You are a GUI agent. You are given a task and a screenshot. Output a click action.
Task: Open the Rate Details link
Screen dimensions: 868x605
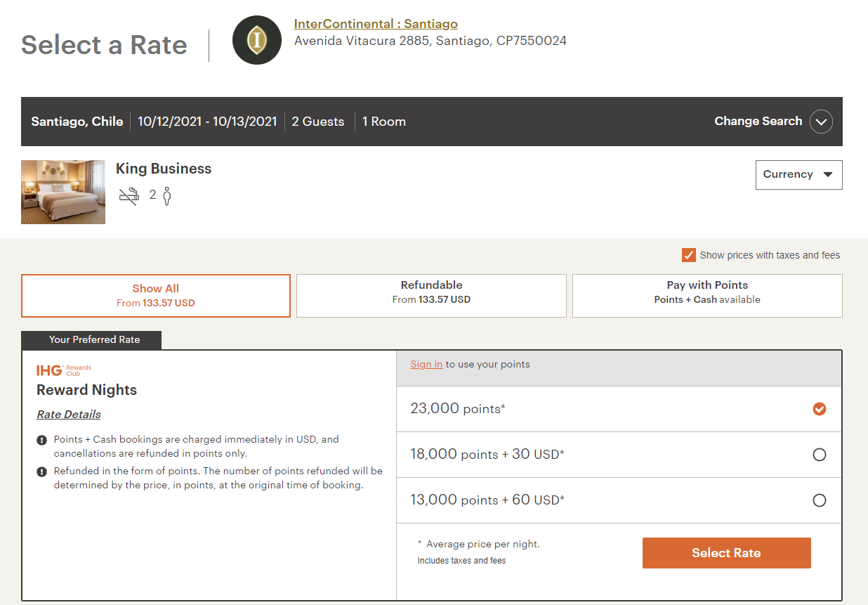(x=69, y=414)
